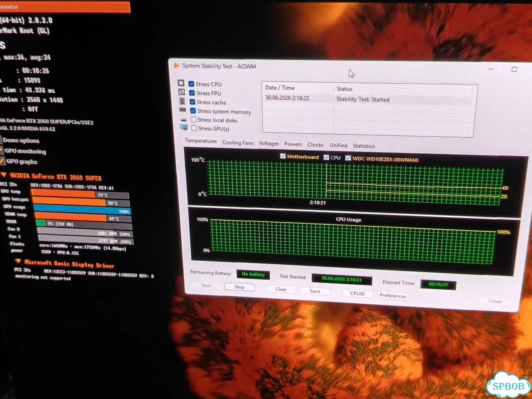Click the '158W - PPW:0.152' power text
The width and height of the screenshot is (532, 399).
point(60,252)
